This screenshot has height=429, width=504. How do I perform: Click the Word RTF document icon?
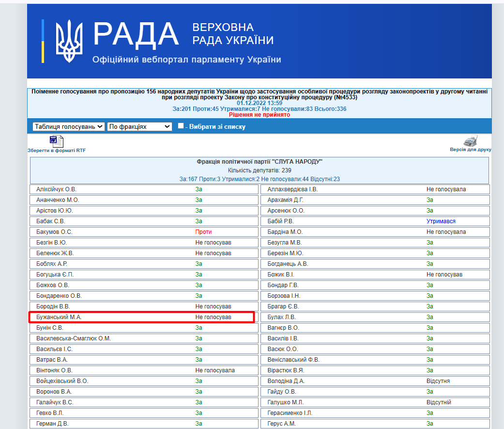57,141
